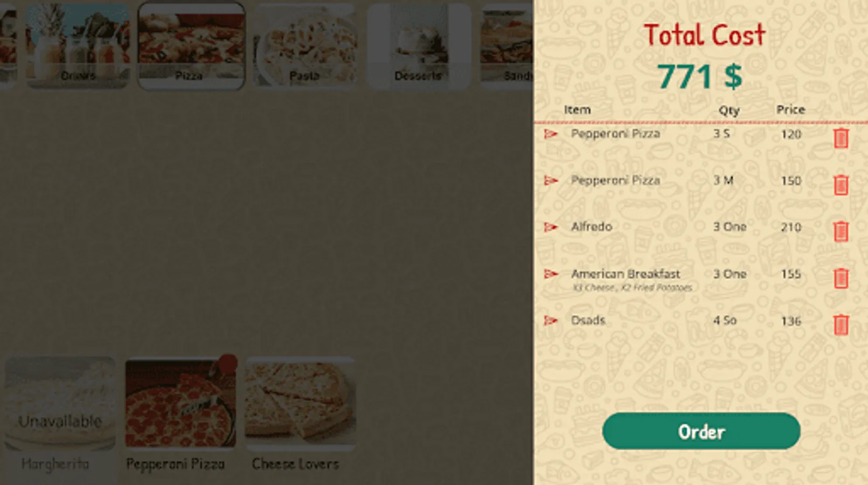Click the red badge on Pepperoni Pizza
The image size is (868, 485).
pyautogui.click(x=228, y=363)
